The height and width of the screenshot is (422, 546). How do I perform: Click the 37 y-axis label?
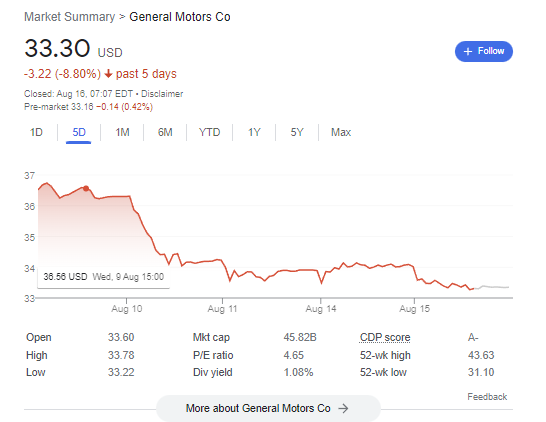[x=29, y=176]
